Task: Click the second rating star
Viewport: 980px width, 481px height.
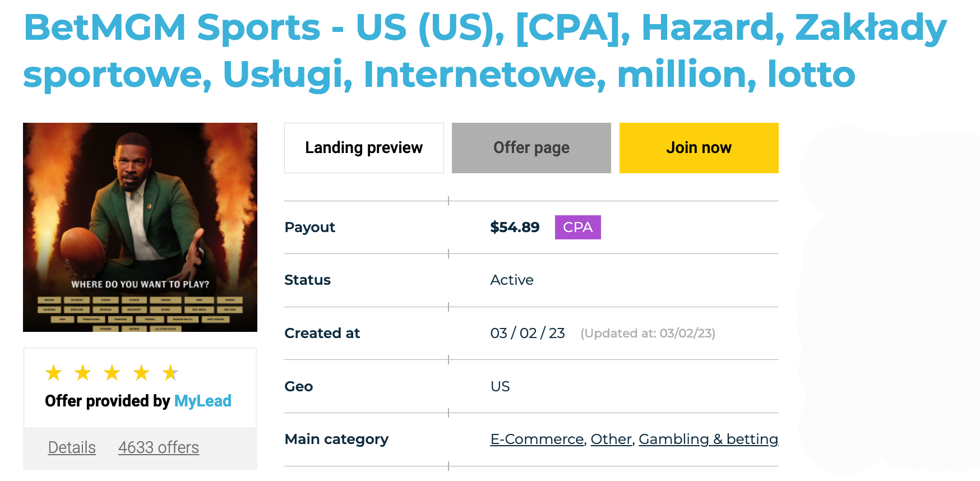Action: [x=83, y=372]
